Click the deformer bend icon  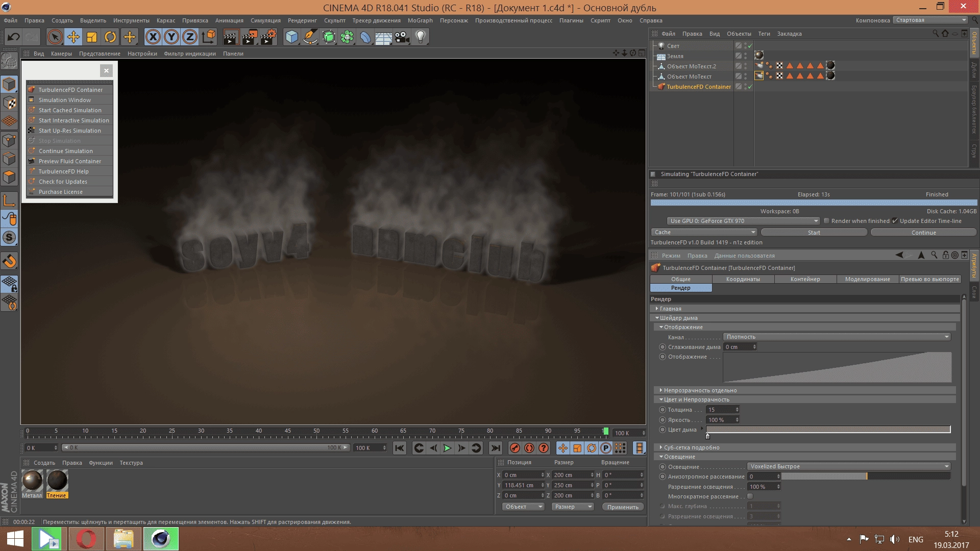coord(365,37)
